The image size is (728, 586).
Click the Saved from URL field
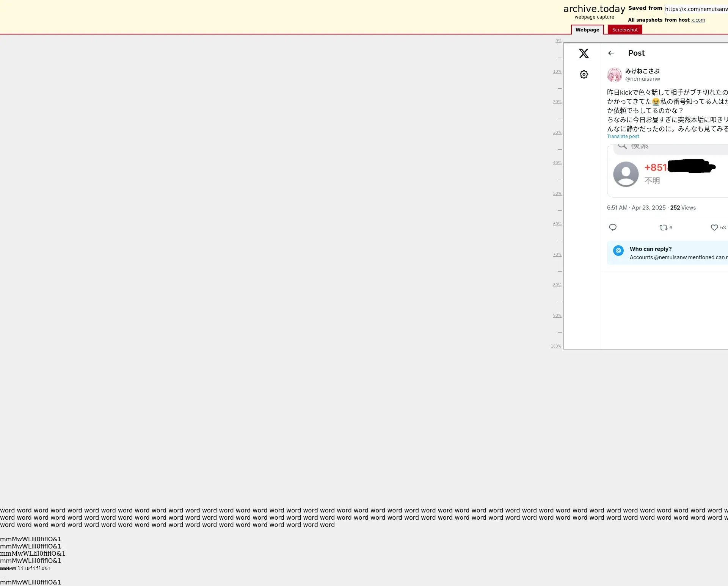pos(696,9)
